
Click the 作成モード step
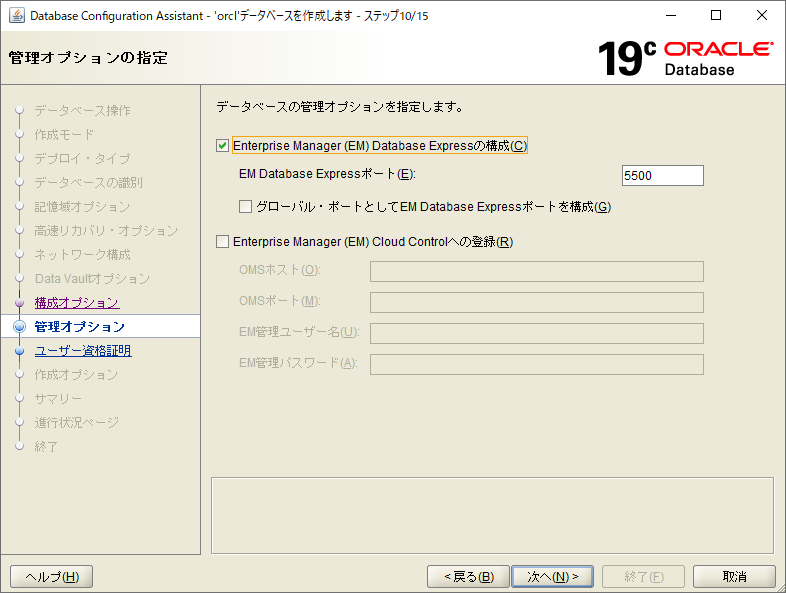tap(64, 134)
